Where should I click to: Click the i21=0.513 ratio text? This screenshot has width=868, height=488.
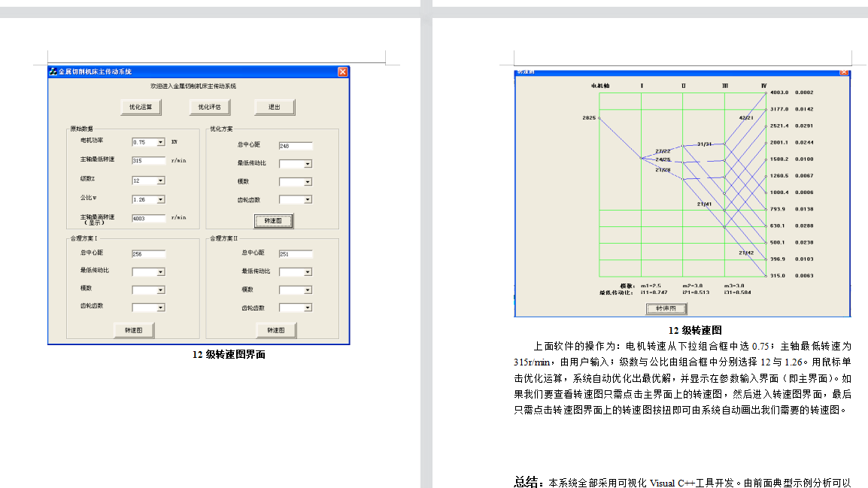[696, 292]
